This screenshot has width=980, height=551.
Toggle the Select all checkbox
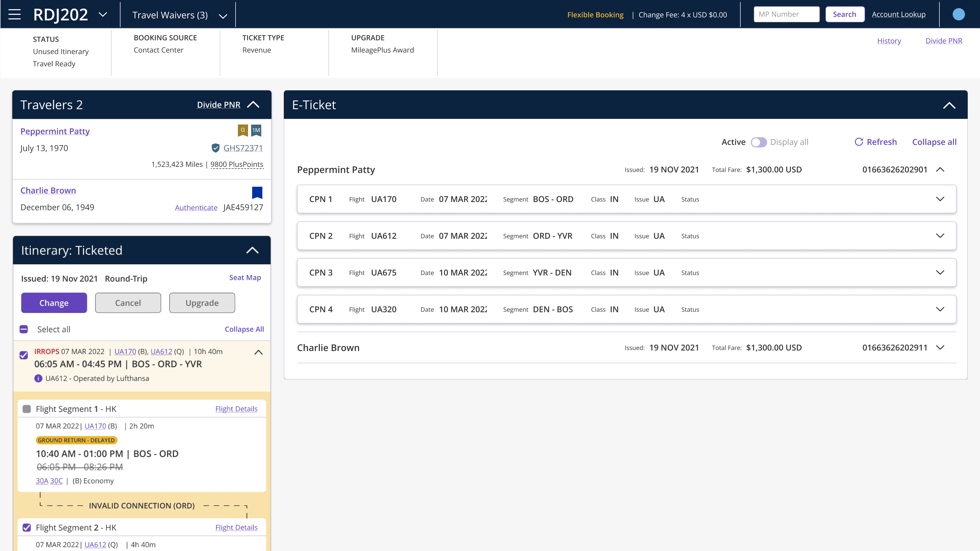tap(23, 329)
